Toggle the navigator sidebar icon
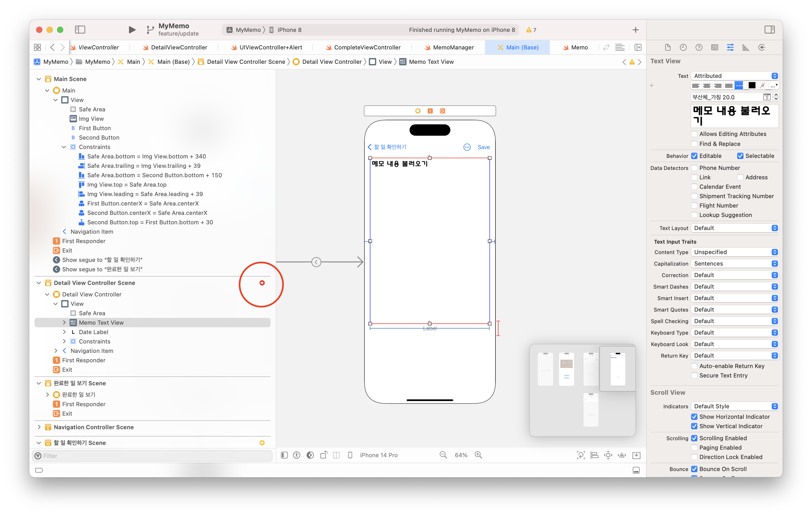 (80, 30)
